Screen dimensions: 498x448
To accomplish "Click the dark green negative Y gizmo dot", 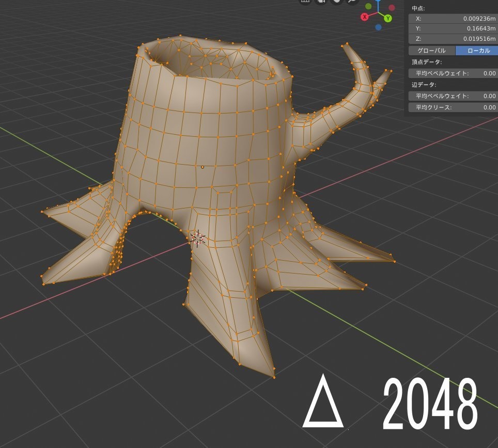I will point(368,6).
